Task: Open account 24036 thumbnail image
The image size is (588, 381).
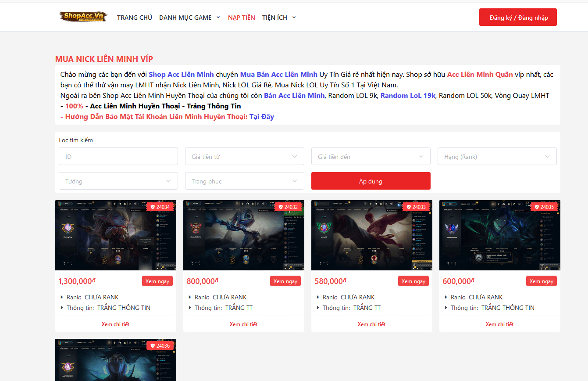Action: 116,360
